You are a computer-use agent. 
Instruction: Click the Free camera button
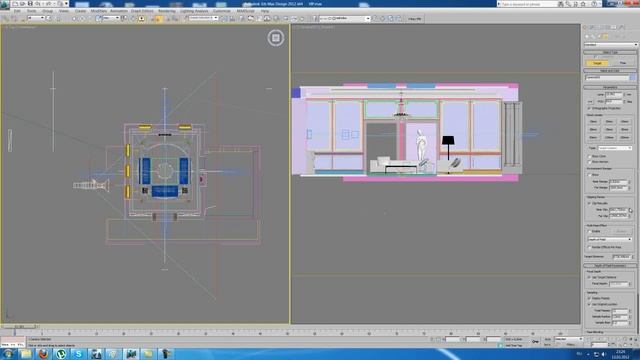623,63
